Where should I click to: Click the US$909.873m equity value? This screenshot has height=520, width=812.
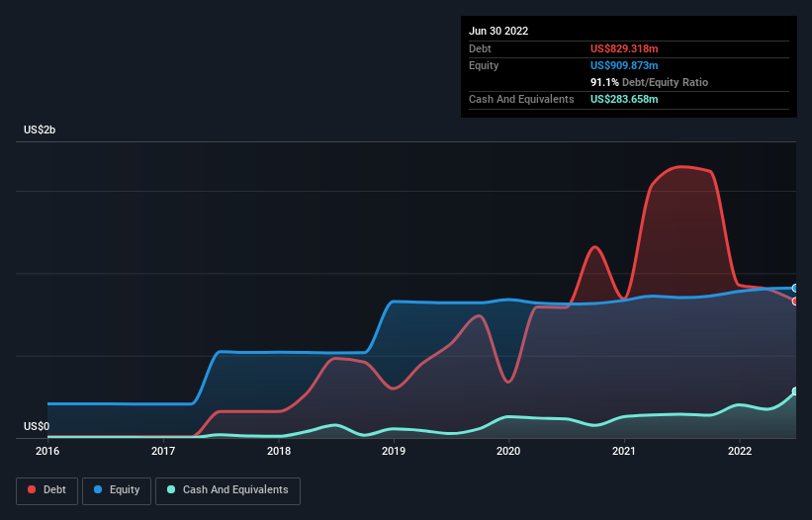tap(624, 65)
